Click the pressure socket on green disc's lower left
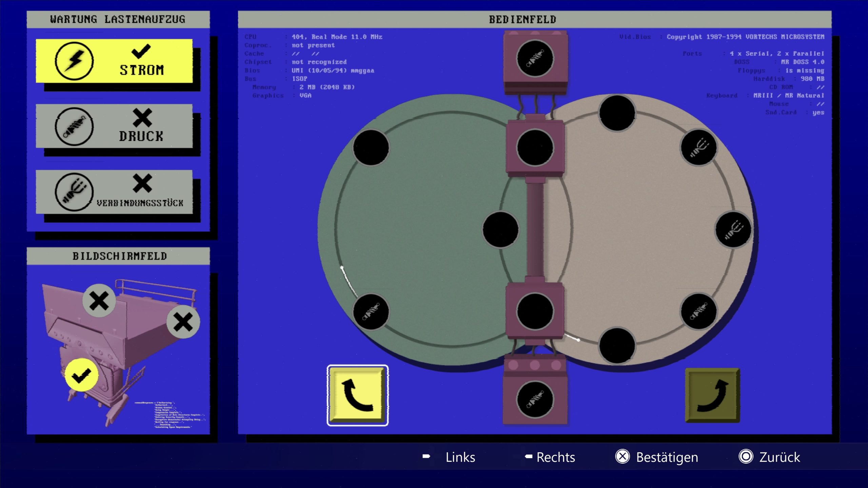The height and width of the screenshot is (488, 868). (x=371, y=311)
